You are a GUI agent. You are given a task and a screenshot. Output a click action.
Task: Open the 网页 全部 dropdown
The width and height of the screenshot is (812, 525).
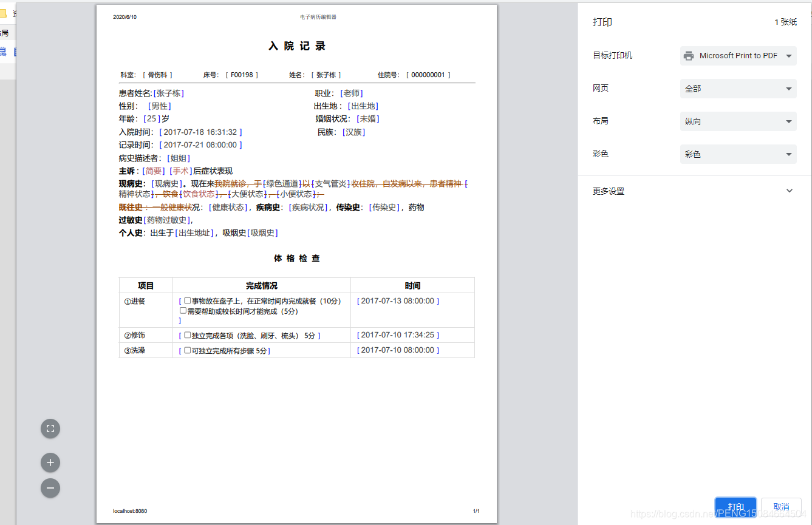tap(738, 89)
